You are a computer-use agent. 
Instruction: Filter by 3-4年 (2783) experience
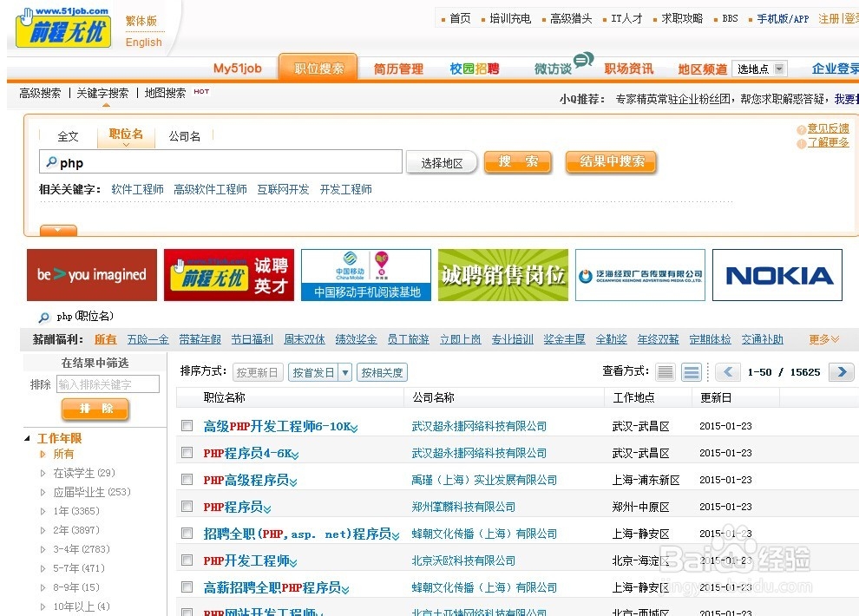81,549
